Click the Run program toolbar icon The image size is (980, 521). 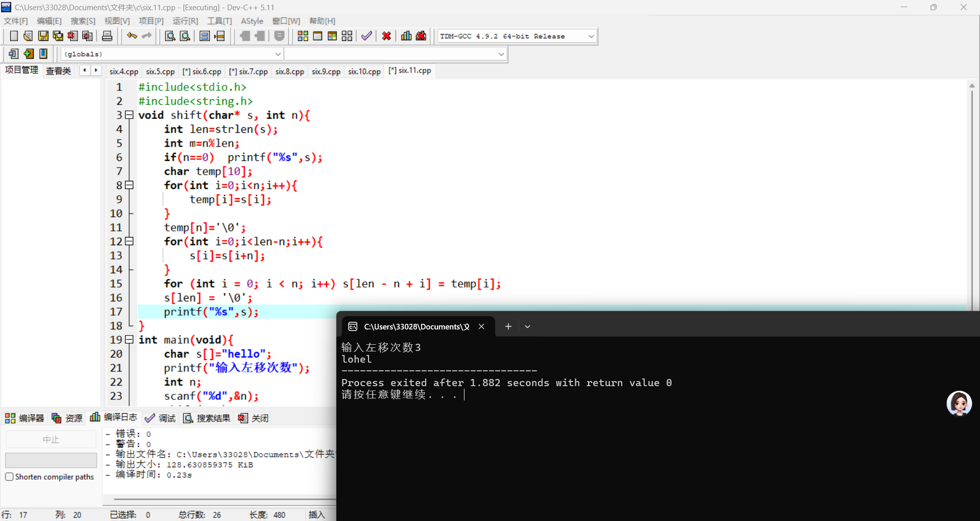pos(317,36)
